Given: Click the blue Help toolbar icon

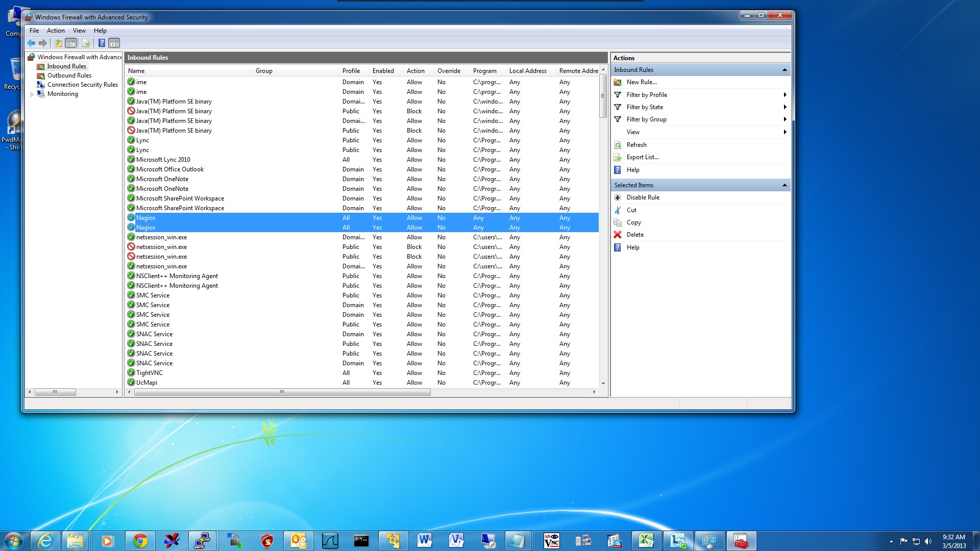Looking at the screenshot, I should (x=102, y=43).
